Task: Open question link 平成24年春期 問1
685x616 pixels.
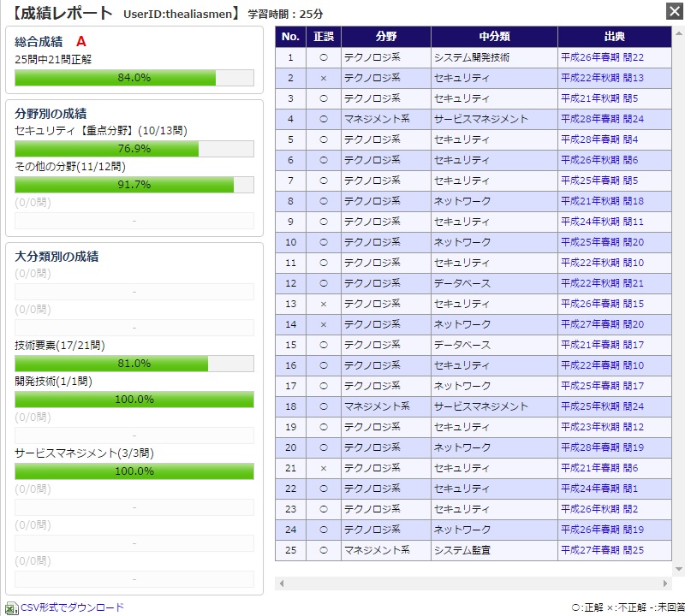Action: pos(599,489)
